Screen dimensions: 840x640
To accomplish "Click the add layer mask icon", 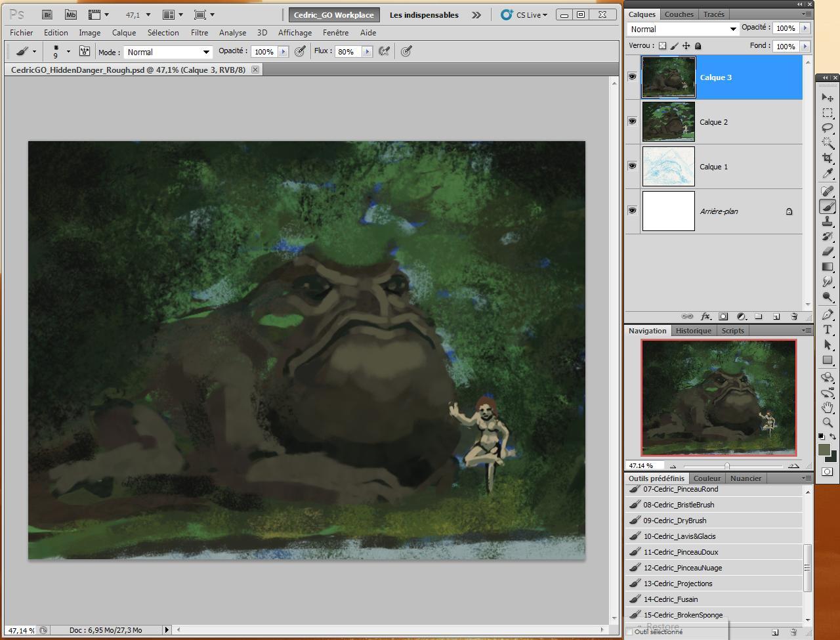I will (x=723, y=316).
